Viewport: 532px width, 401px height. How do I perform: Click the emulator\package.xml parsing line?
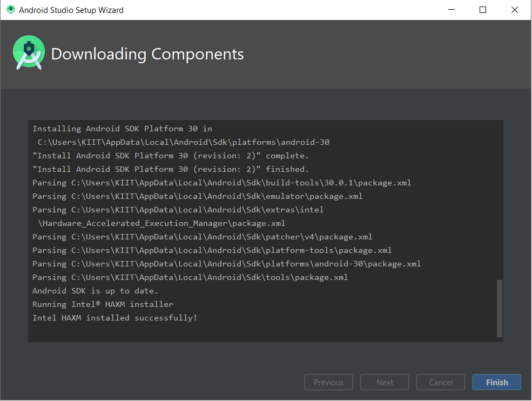198,196
